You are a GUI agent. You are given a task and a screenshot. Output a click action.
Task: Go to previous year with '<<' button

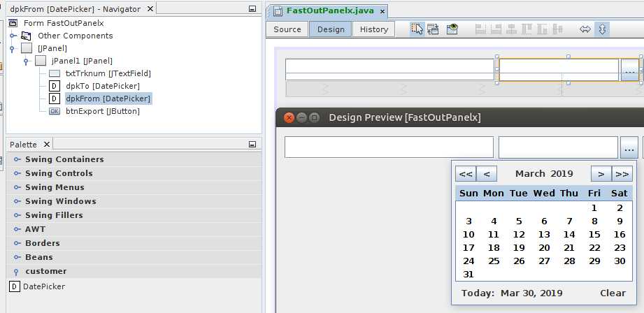[x=465, y=173]
